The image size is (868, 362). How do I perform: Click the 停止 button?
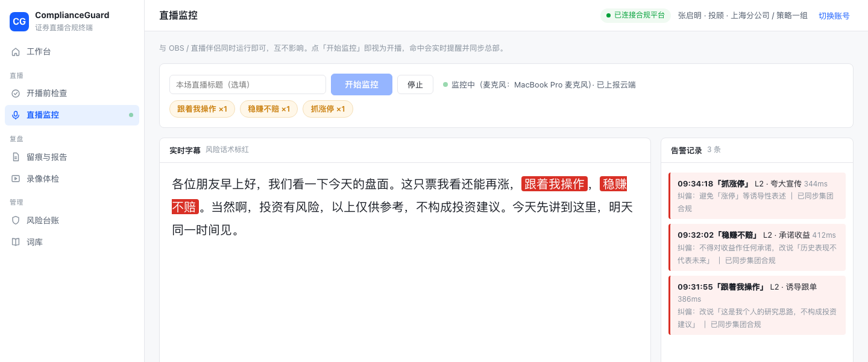[415, 84]
